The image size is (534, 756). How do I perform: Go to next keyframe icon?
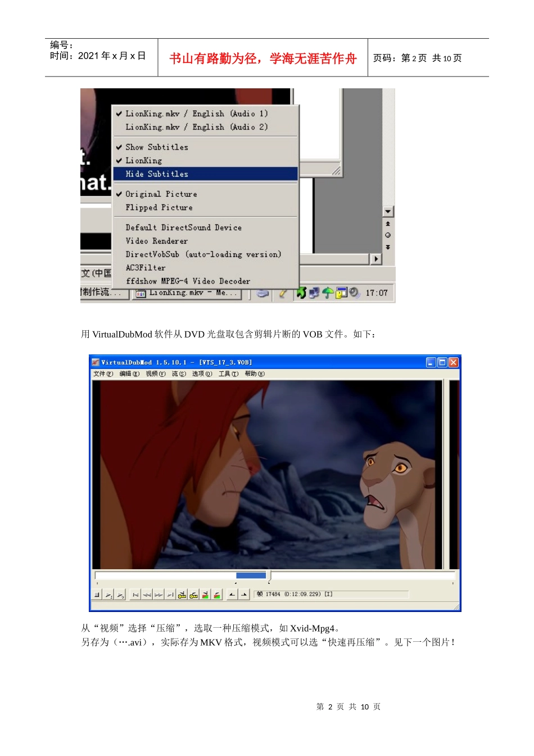(x=194, y=595)
